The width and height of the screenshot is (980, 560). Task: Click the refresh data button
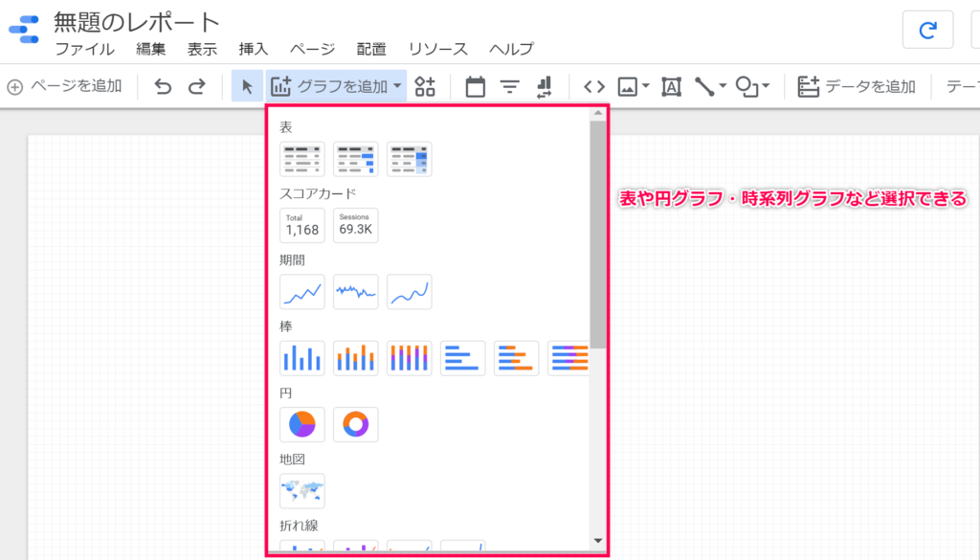928,30
